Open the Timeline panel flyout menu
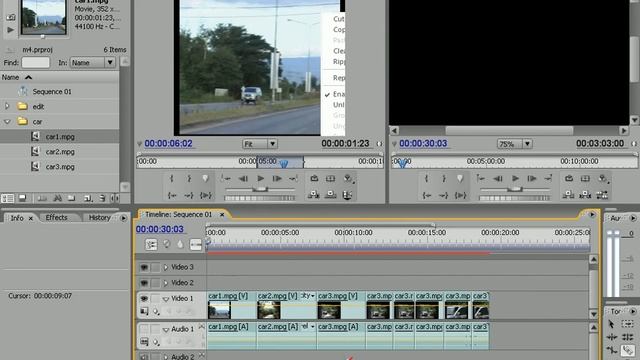Screen dimensions: 640x360 [592, 214]
